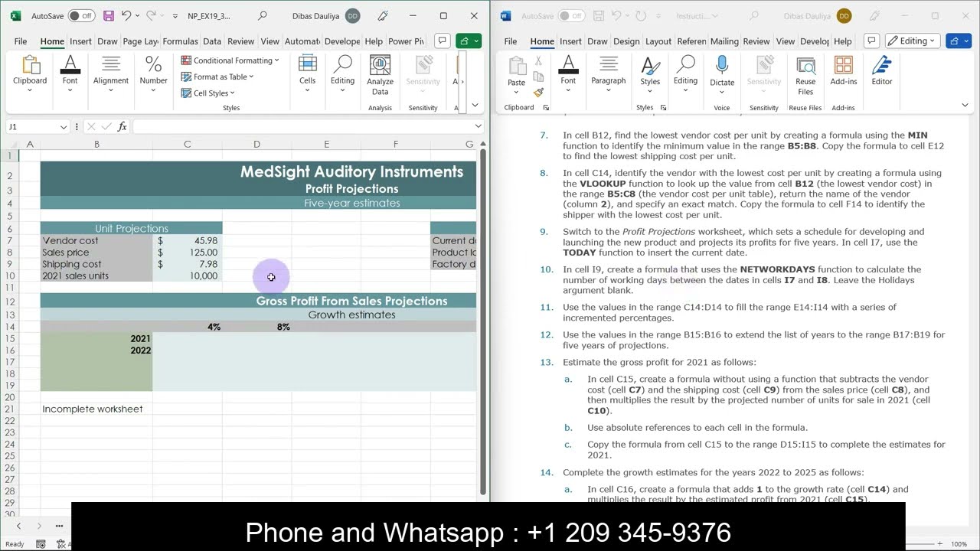Open Excel Insert tab
Viewport: 980px width, 551px height.
coord(80,41)
